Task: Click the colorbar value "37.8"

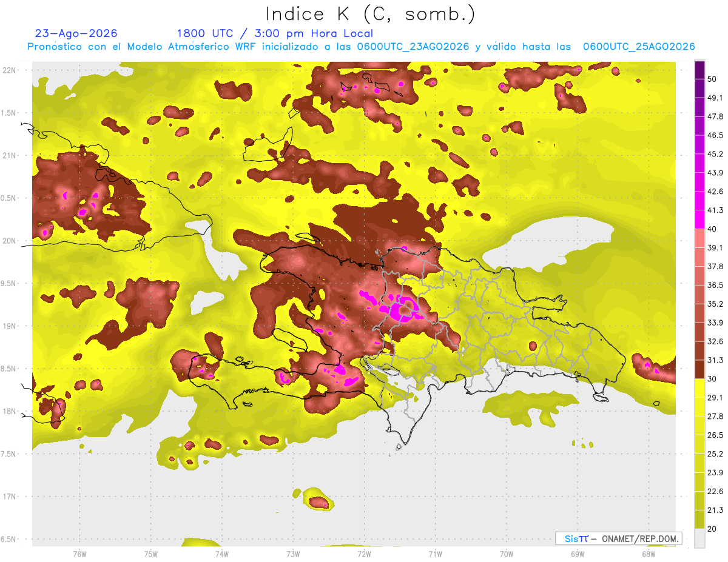Action: pos(715,266)
